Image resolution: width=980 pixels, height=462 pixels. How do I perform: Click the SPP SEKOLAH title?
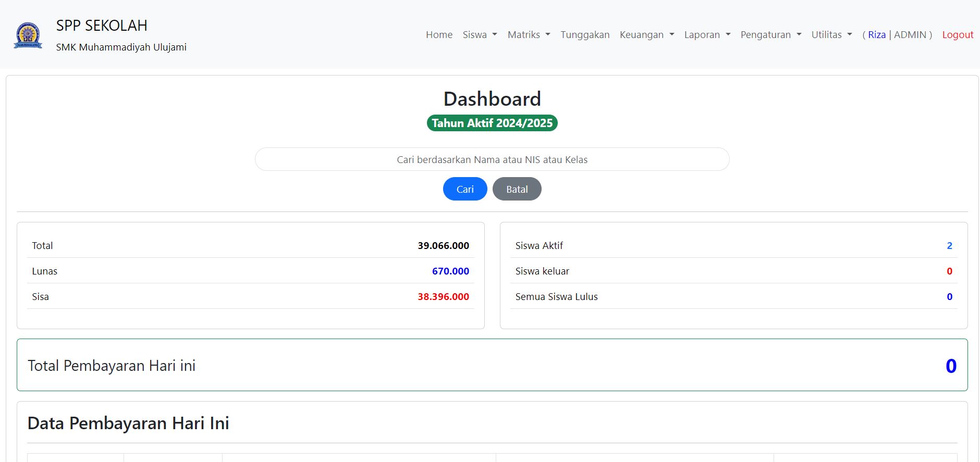[102, 26]
